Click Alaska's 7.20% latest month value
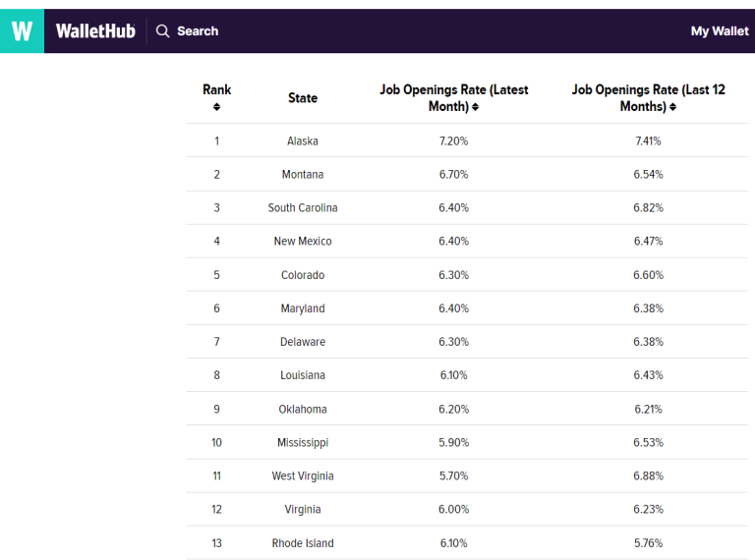Image resolution: width=755 pixels, height=560 pixels. [x=453, y=141]
